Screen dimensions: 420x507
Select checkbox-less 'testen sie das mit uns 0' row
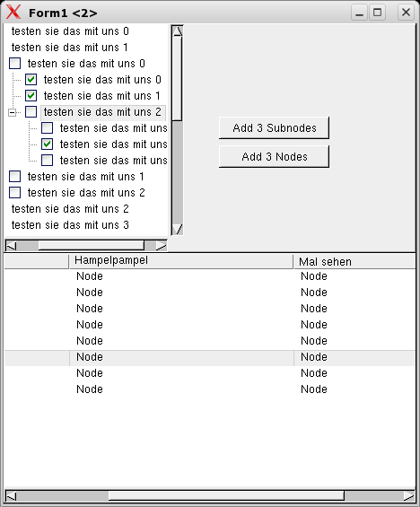click(x=70, y=31)
